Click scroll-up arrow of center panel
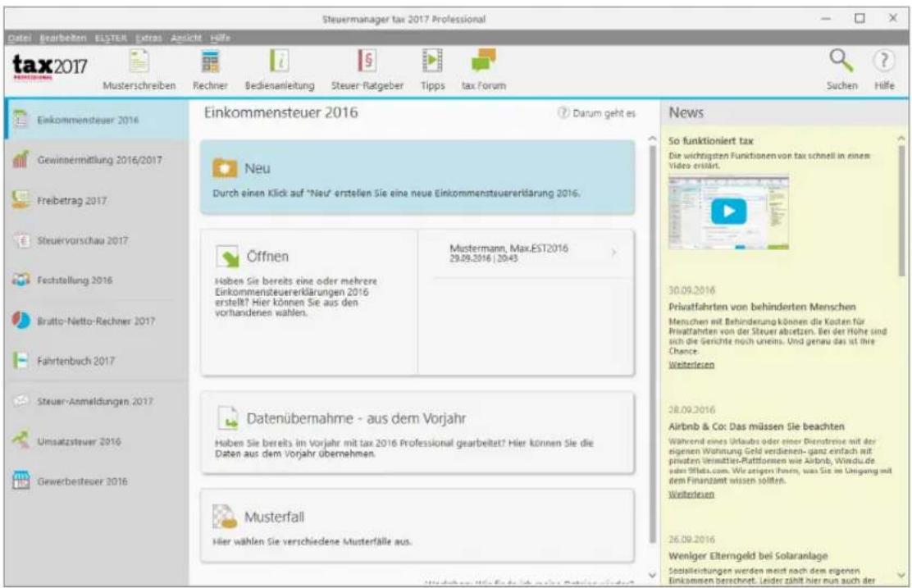The image size is (912, 588). (652, 139)
